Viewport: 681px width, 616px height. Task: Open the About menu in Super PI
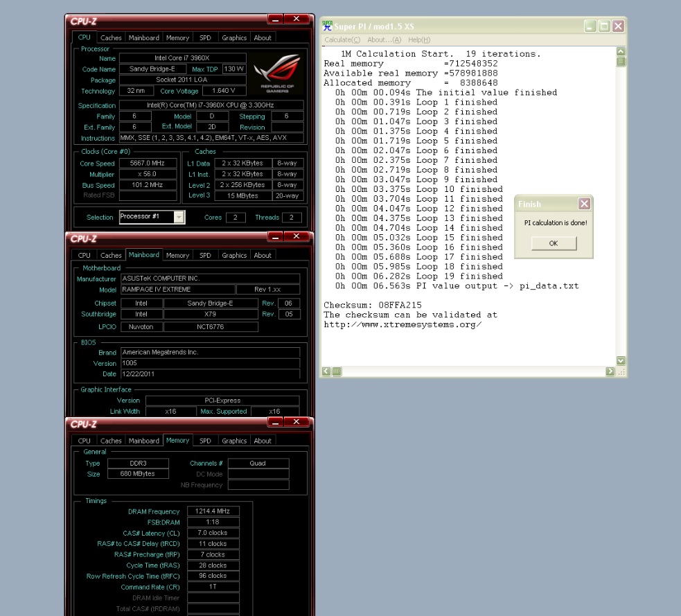[384, 39]
